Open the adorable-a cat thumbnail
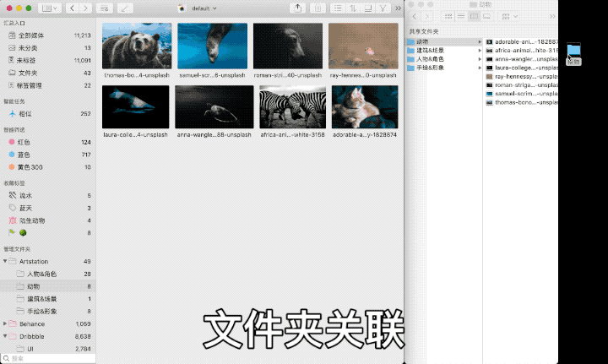The width and height of the screenshot is (608, 364). [365, 107]
